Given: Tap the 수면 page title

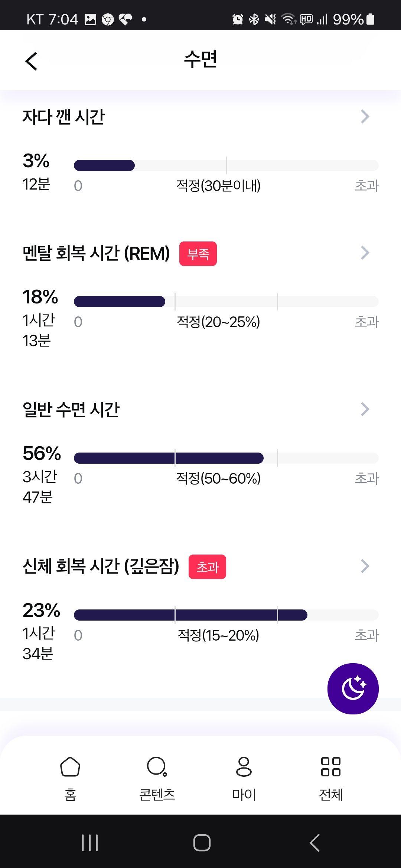Looking at the screenshot, I should pyautogui.click(x=200, y=59).
